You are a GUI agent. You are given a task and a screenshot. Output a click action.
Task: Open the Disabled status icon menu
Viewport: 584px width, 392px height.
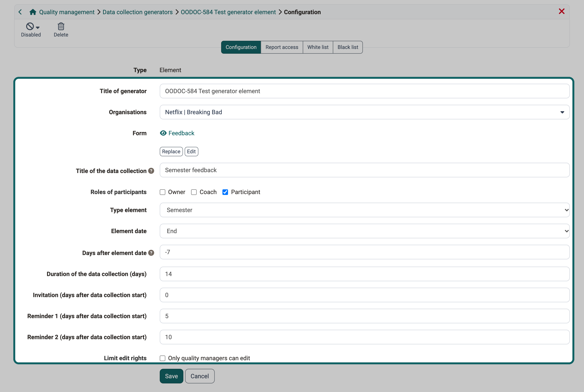(x=30, y=26)
